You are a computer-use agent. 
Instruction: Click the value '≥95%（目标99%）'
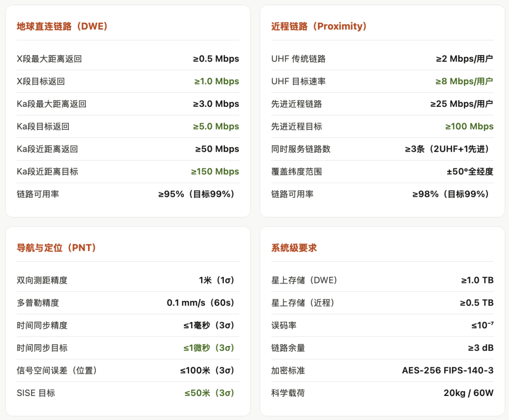196,194
